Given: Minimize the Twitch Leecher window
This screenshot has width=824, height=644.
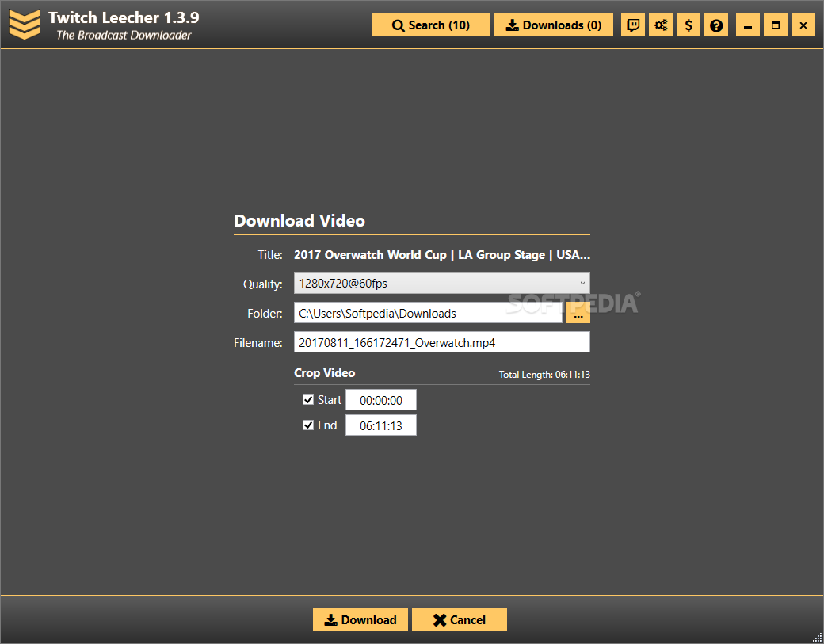Looking at the screenshot, I should coord(748,25).
